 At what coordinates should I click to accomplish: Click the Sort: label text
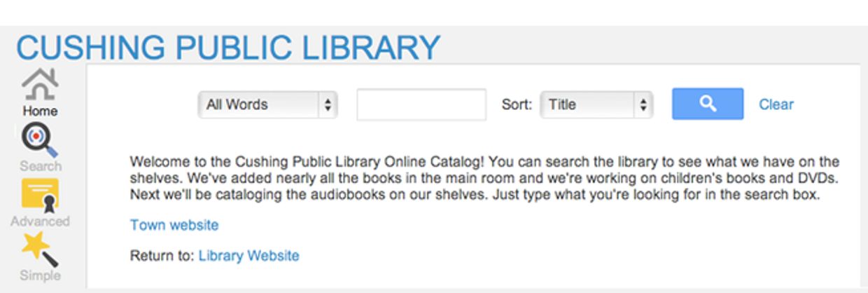click(517, 104)
